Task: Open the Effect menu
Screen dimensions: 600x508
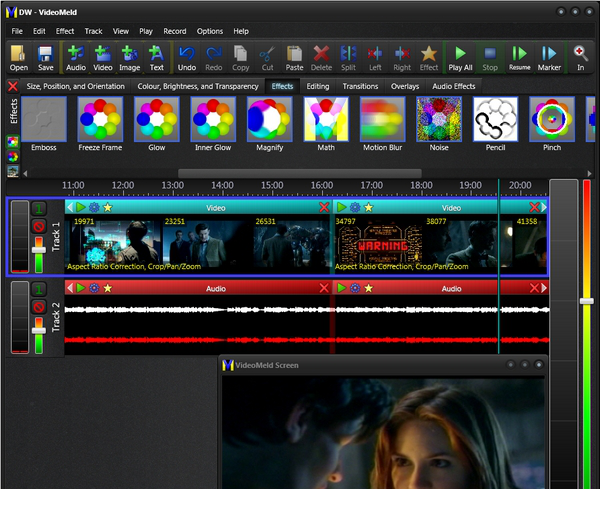Action: (65, 31)
